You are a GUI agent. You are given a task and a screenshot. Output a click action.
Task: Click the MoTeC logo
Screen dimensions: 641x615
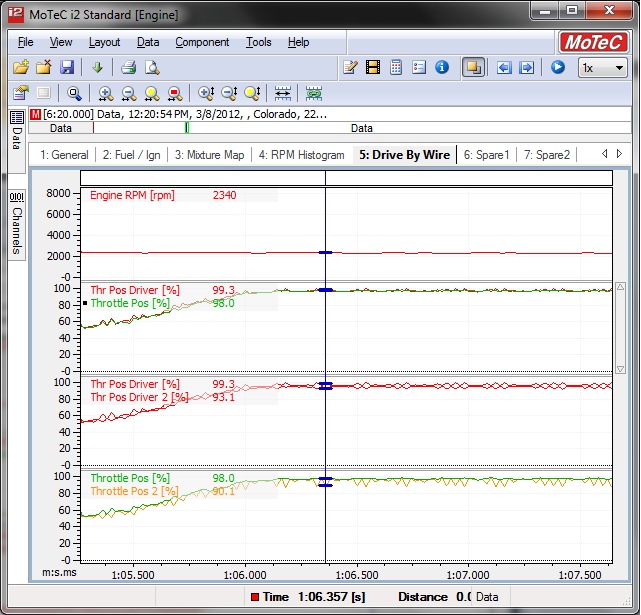click(594, 42)
